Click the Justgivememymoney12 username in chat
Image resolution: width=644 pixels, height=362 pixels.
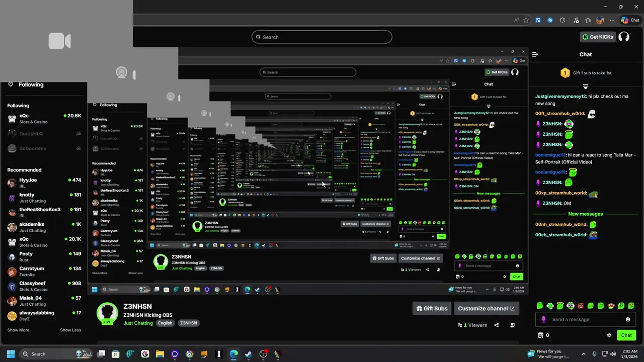coord(560,96)
